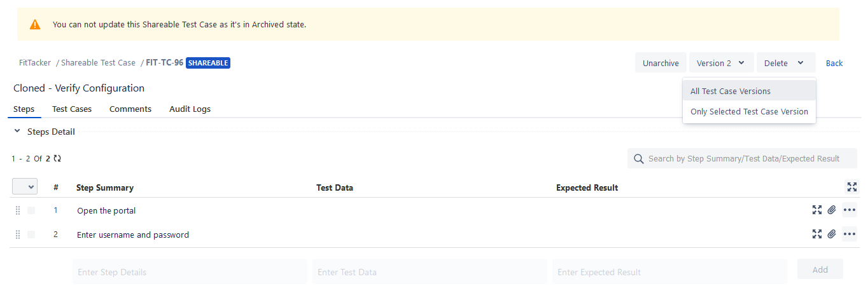
Task: Open the FitTacker breadcrumb link
Action: pyautogui.click(x=35, y=62)
